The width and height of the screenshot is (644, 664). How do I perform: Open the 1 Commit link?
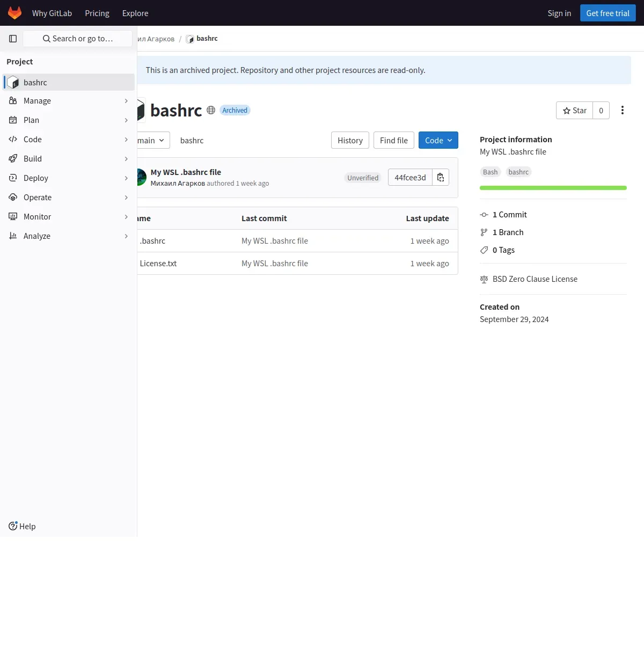(x=510, y=215)
